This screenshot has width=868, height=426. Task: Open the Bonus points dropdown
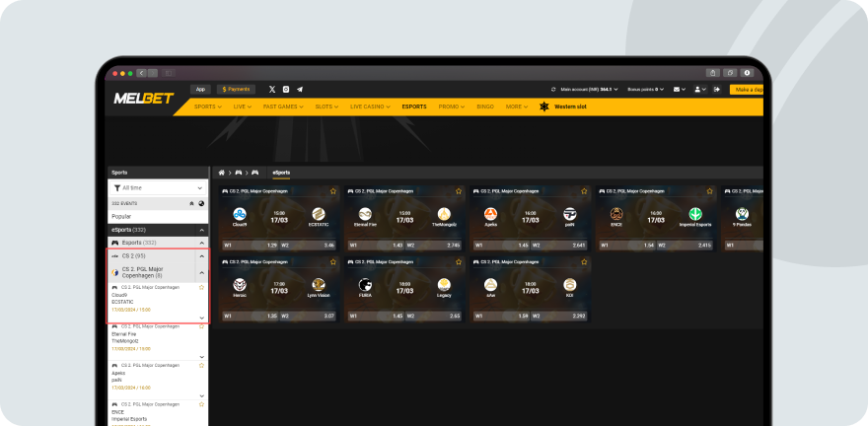(x=646, y=89)
